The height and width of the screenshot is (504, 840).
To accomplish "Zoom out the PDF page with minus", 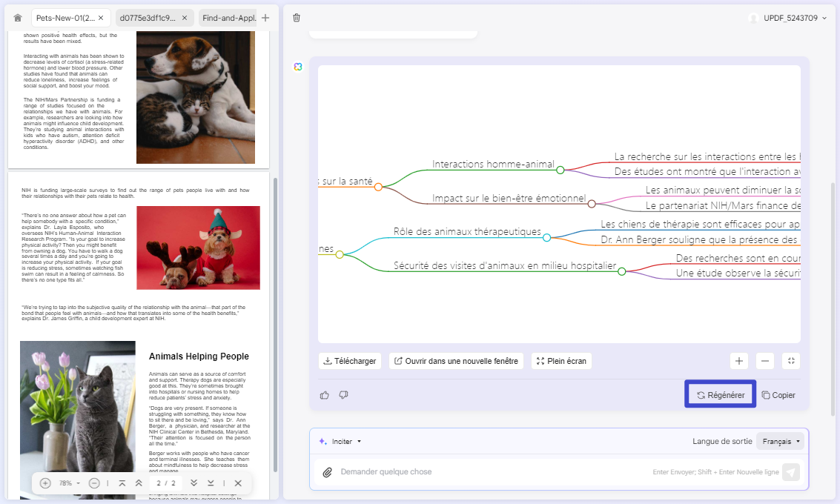I will [x=94, y=483].
